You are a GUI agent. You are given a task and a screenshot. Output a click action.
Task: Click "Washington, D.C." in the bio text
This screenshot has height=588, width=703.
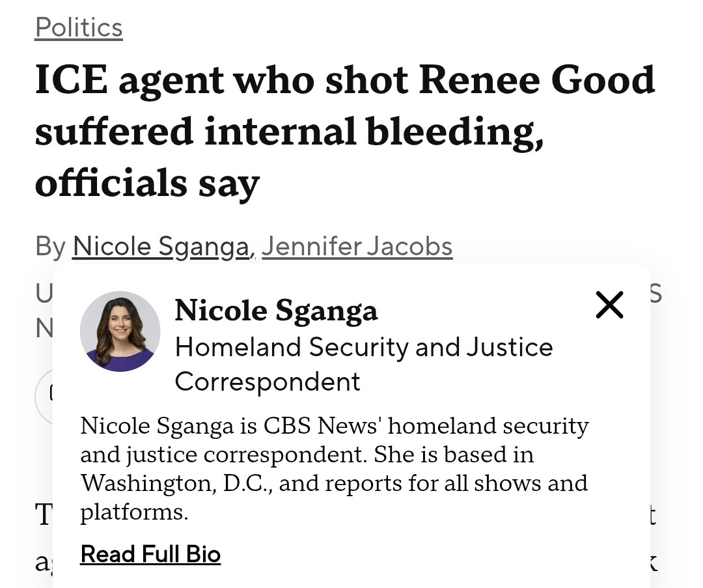tap(176, 483)
